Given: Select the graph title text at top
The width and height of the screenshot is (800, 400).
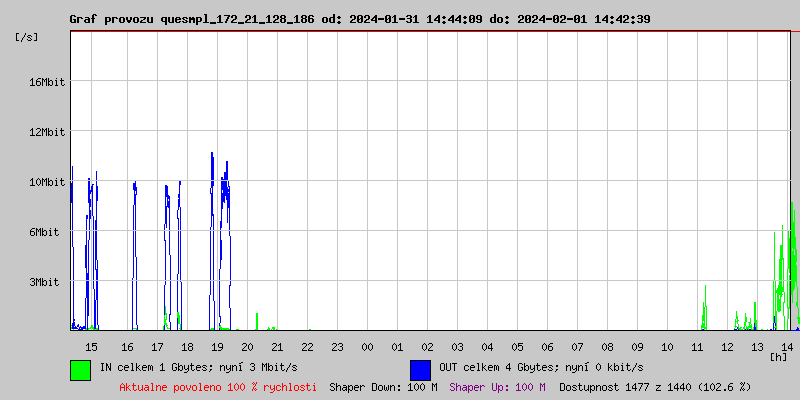Looking at the screenshot, I should 359,19.
